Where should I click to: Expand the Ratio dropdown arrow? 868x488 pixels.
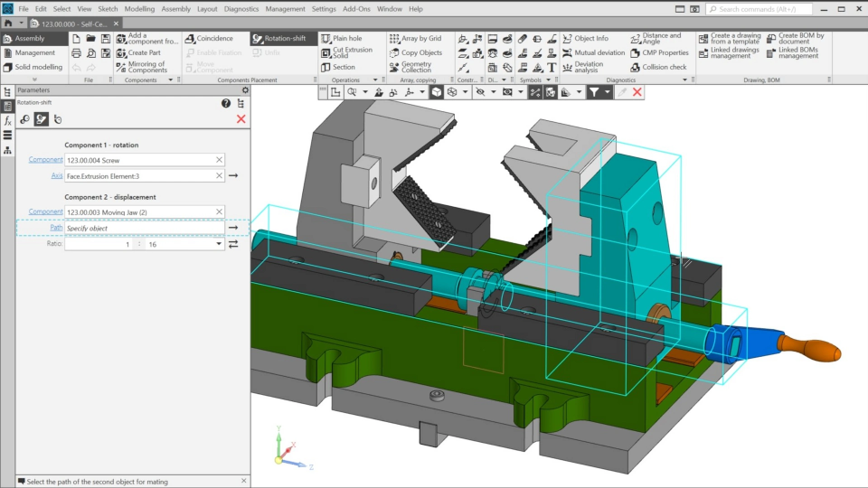coord(219,244)
